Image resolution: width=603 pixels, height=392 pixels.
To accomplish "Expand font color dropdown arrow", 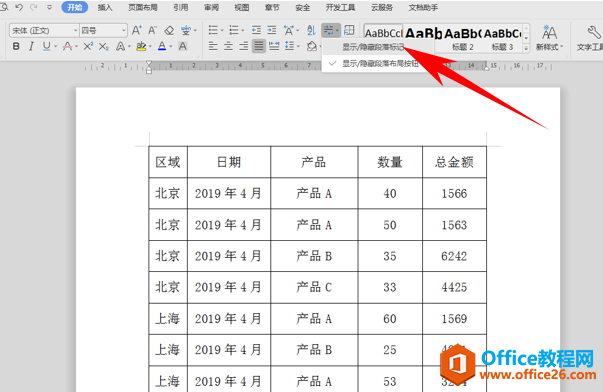I will pyautogui.click(x=171, y=47).
